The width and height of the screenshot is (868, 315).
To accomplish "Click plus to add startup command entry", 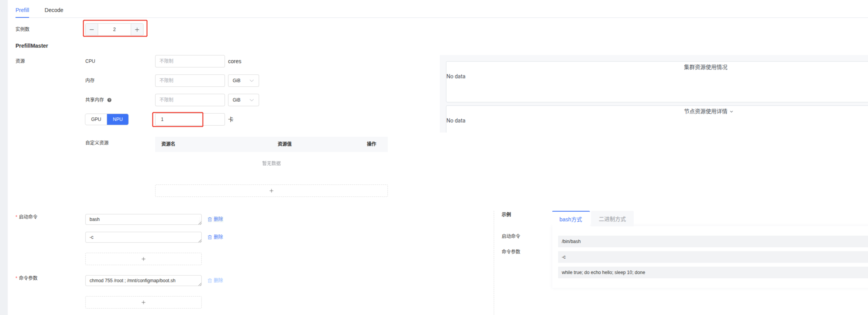I will coord(143,259).
